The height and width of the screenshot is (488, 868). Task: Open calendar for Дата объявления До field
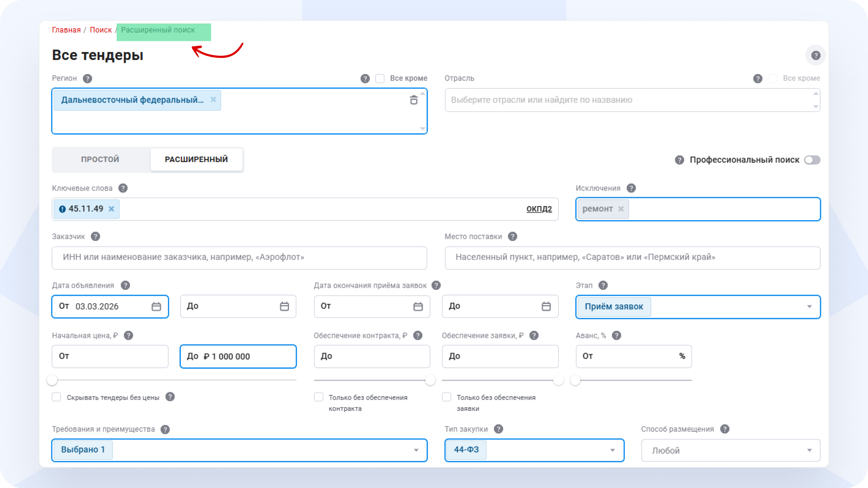pyautogui.click(x=284, y=306)
